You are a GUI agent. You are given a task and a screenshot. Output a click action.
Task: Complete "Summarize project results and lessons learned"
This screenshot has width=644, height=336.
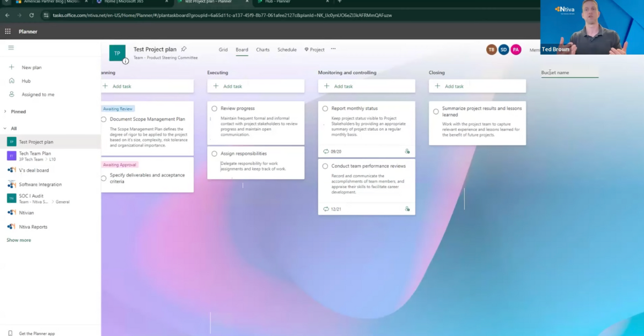(436, 111)
